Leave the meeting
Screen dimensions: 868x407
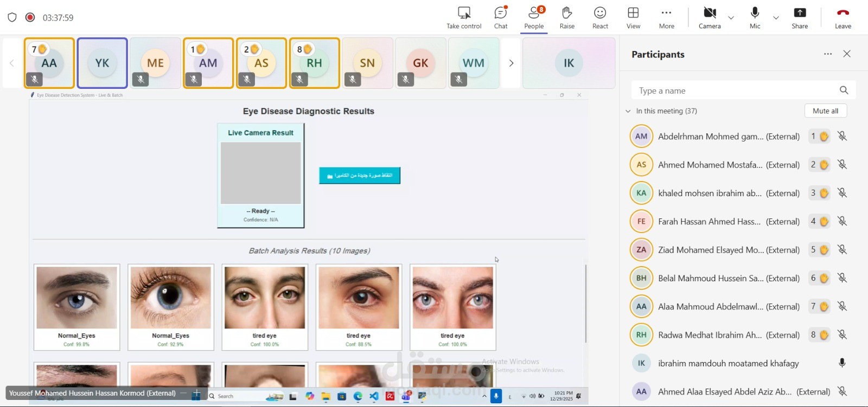tap(843, 17)
